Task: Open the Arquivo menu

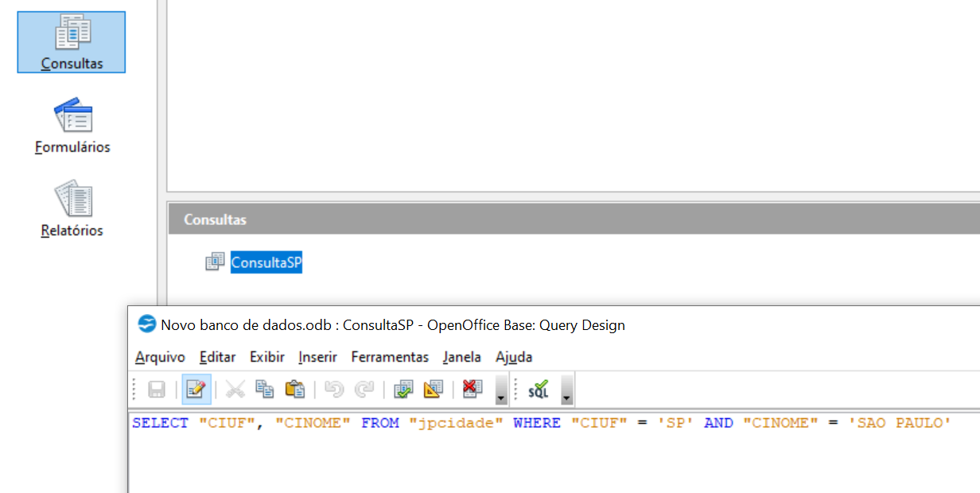Action: coord(160,357)
